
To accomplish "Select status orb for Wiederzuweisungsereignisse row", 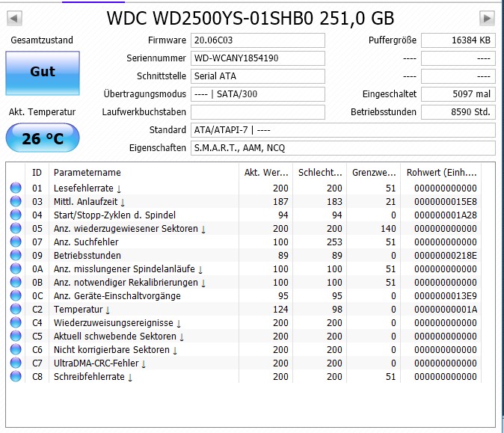I will (16, 322).
